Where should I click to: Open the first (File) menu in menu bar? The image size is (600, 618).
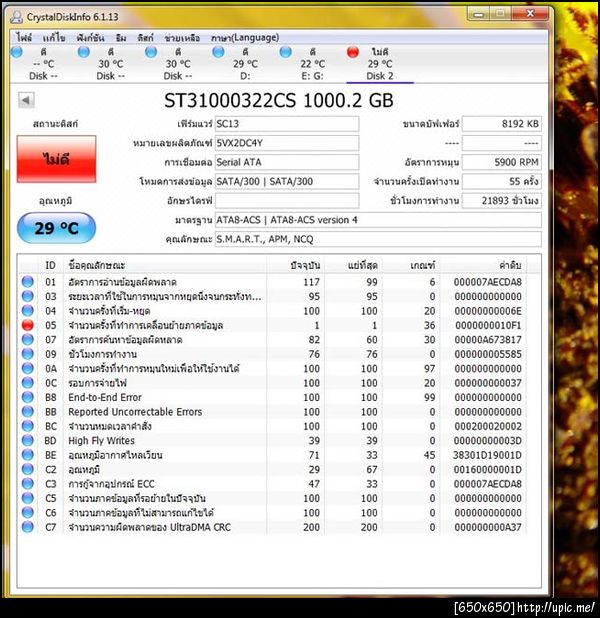click(24, 37)
